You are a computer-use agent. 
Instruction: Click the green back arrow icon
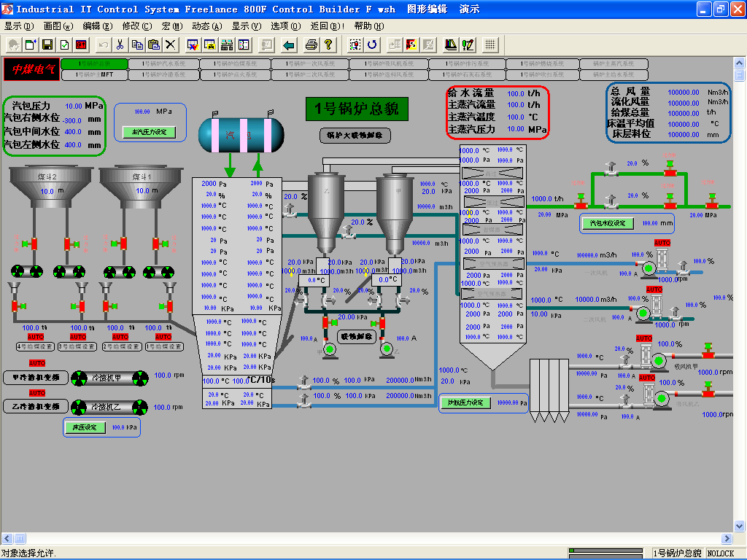pos(289,44)
